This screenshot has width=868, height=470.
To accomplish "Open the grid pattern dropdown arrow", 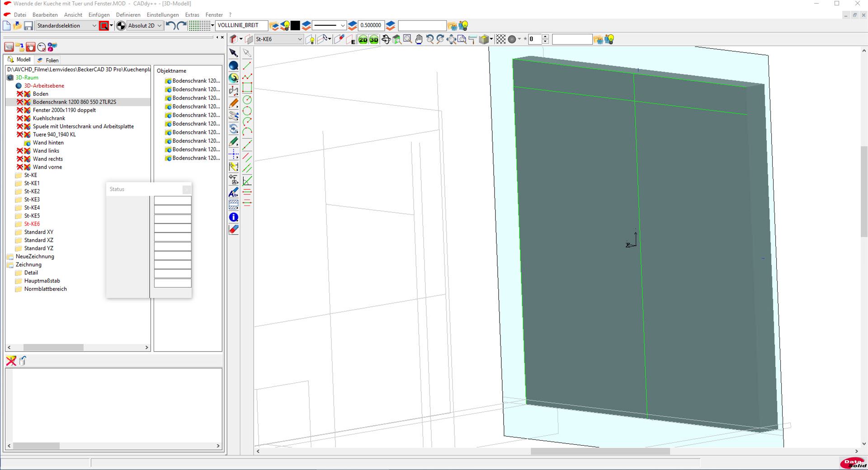I will point(212,26).
